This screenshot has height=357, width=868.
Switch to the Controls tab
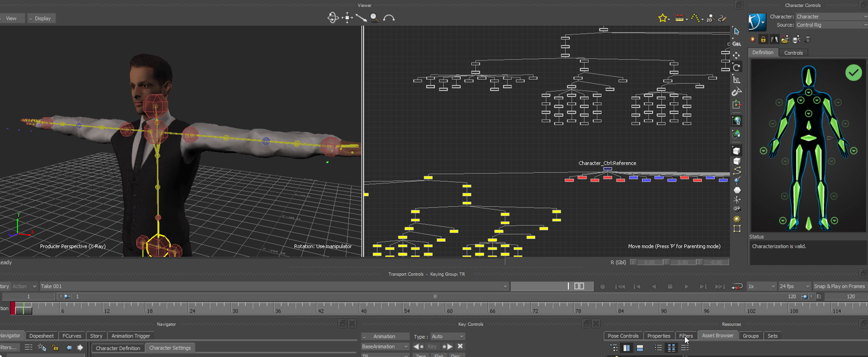pos(793,53)
